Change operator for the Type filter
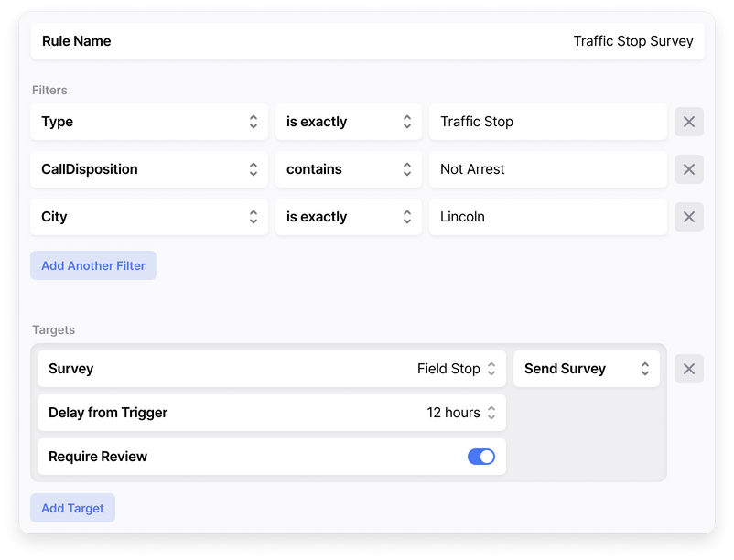The width and height of the screenshot is (734, 560). tap(348, 122)
